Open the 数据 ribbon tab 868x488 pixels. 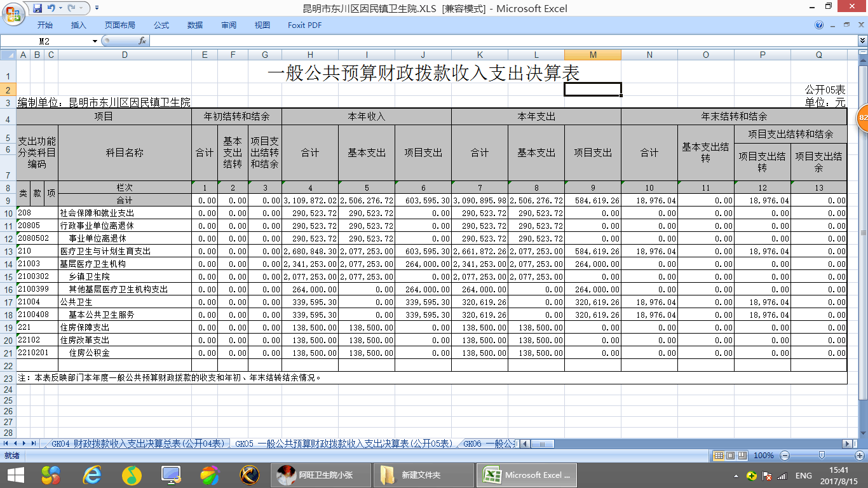(x=195, y=25)
